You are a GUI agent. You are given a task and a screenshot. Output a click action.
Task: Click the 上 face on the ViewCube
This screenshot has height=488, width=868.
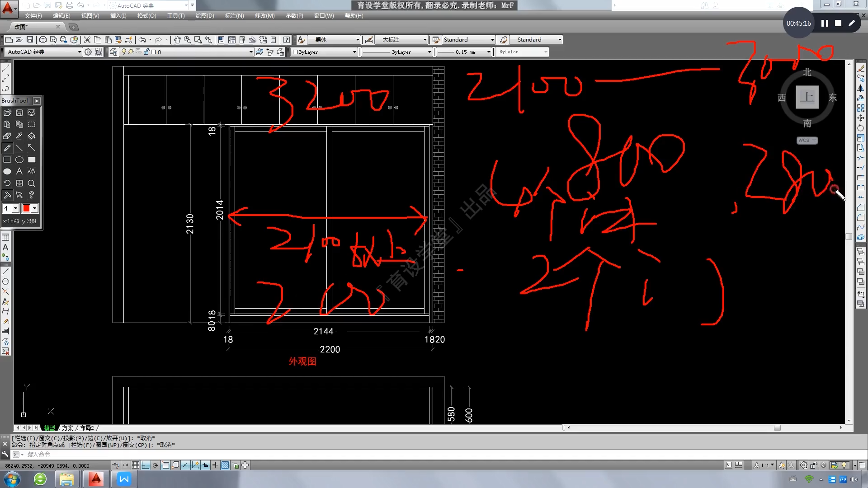point(807,97)
